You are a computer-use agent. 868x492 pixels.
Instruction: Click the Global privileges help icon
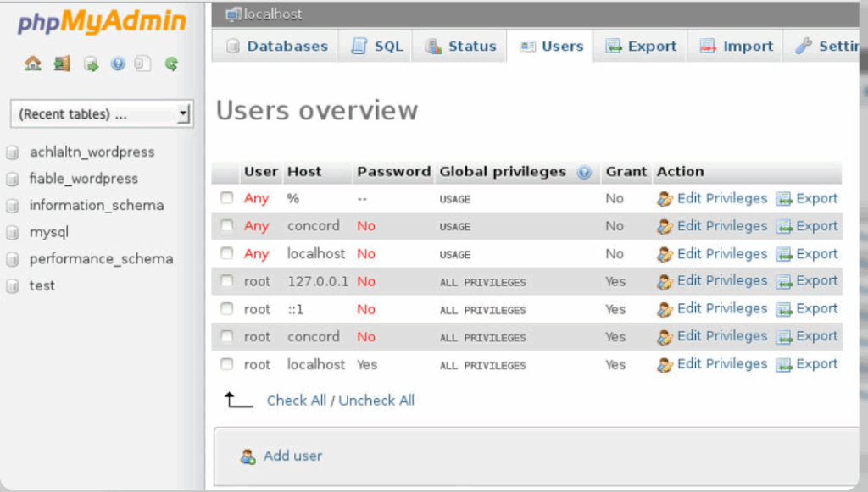584,172
